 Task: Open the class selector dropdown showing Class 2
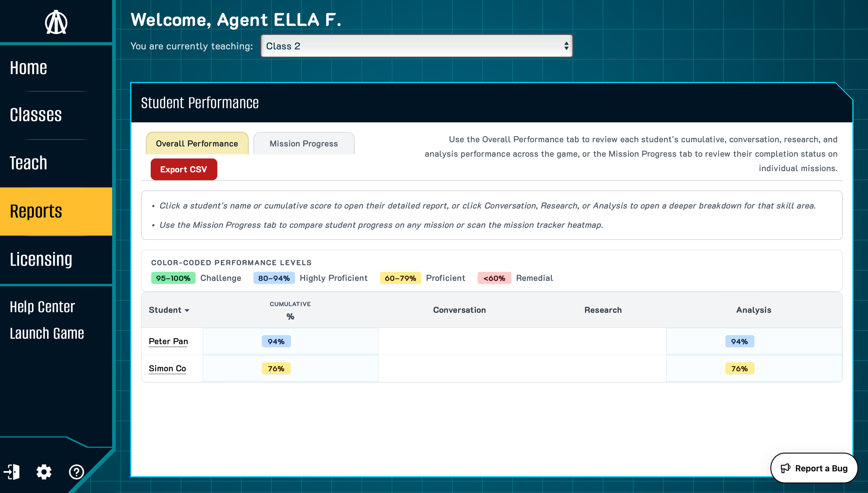pyautogui.click(x=416, y=46)
